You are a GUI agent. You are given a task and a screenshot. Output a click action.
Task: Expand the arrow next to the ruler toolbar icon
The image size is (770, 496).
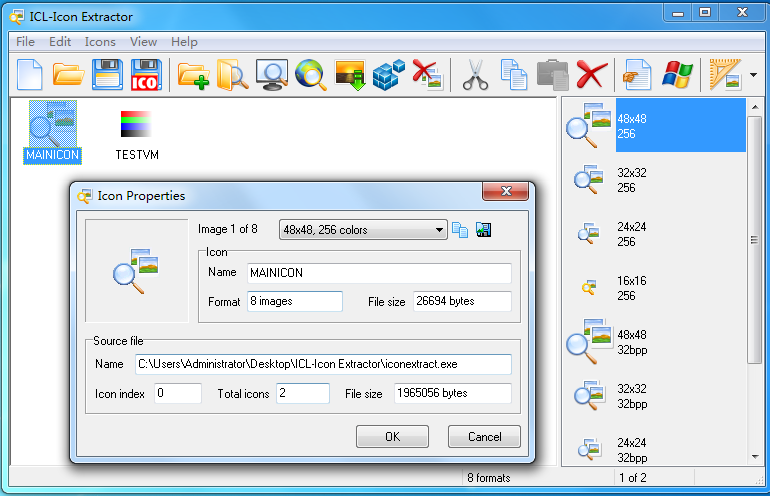click(x=753, y=75)
